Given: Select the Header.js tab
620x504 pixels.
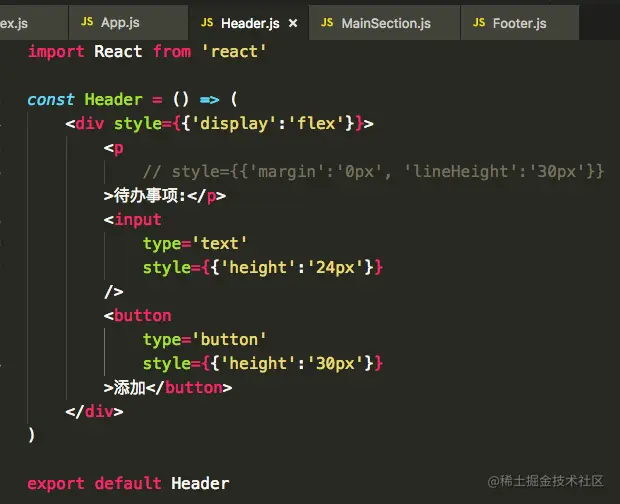Looking at the screenshot, I should (248, 23).
